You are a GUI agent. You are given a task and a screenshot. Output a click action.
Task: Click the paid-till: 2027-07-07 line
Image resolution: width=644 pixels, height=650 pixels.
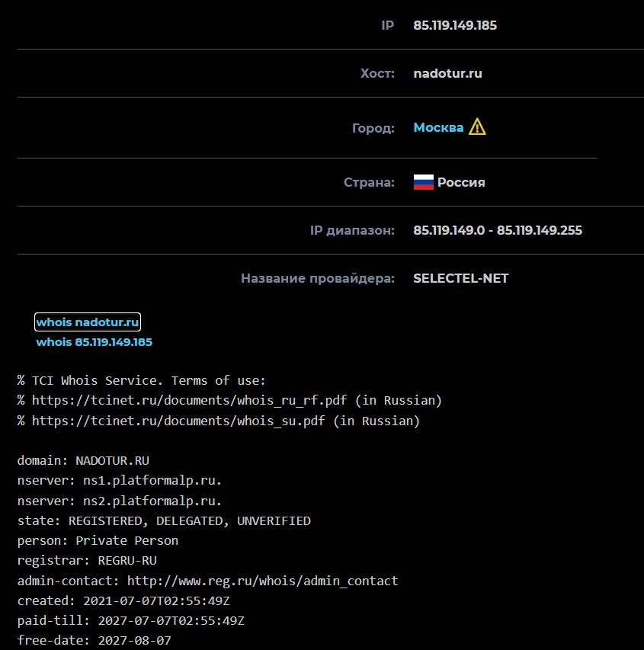tap(131, 620)
